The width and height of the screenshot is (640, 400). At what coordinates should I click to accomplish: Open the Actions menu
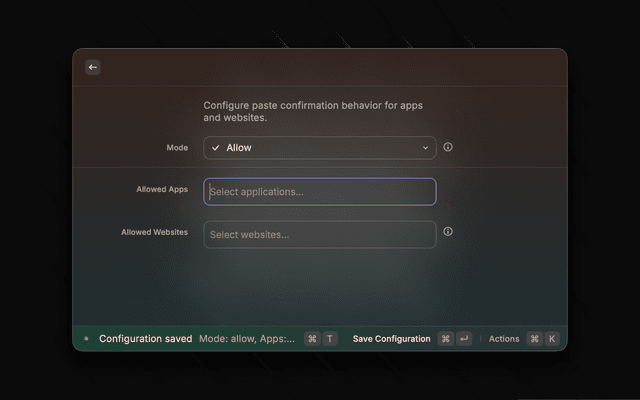504,339
